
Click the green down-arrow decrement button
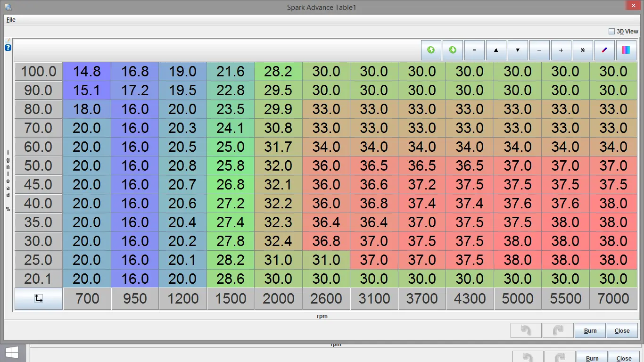[x=453, y=50]
